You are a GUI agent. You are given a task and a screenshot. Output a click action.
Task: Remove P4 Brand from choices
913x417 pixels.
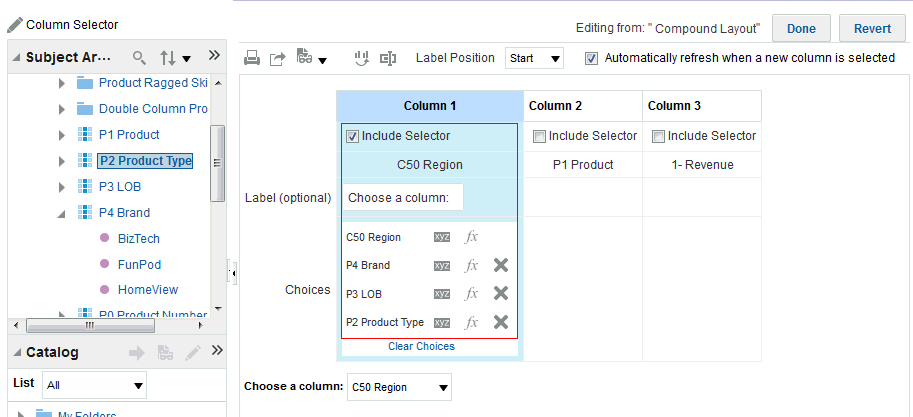pos(501,265)
